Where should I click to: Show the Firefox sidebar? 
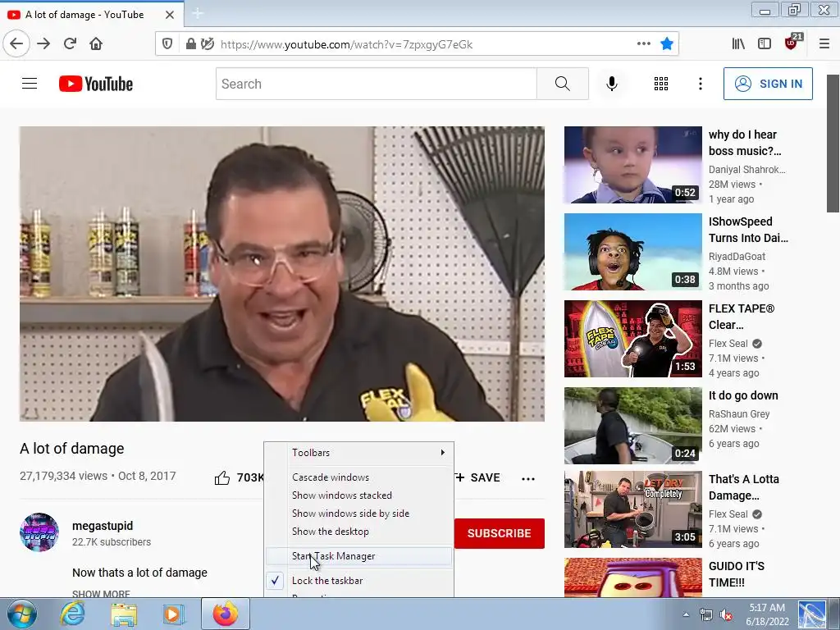tap(765, 44)
